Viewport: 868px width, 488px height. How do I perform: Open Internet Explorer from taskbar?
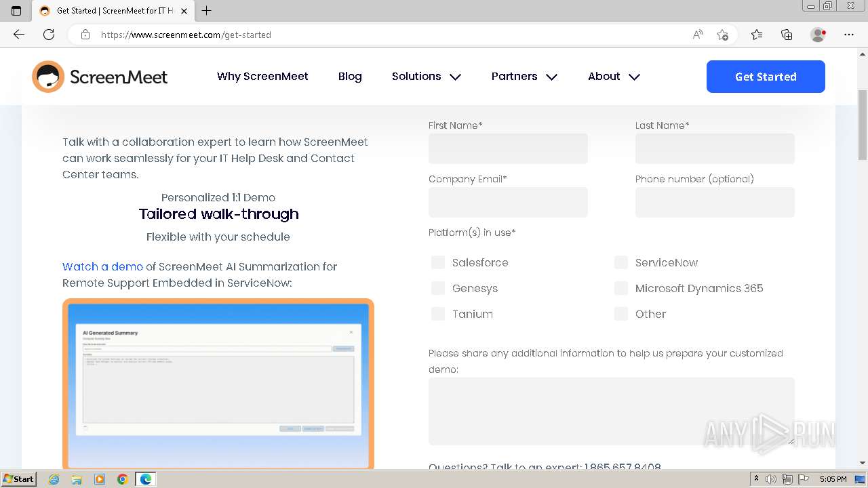point(54,479)
